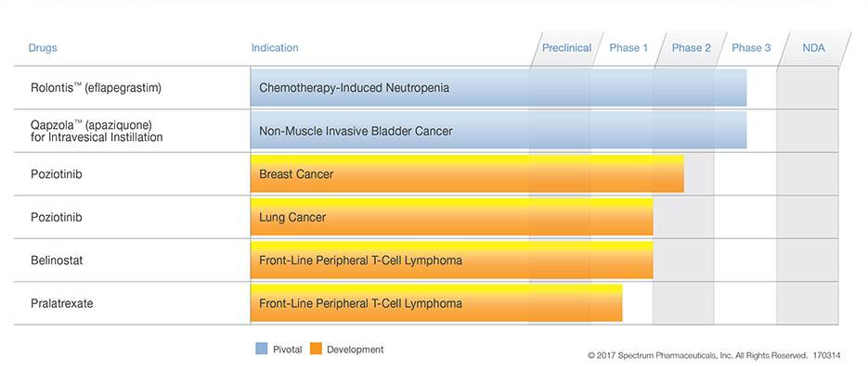
Task: Click the blue Pivotal legend swatch
Action: tap(261, 350)
